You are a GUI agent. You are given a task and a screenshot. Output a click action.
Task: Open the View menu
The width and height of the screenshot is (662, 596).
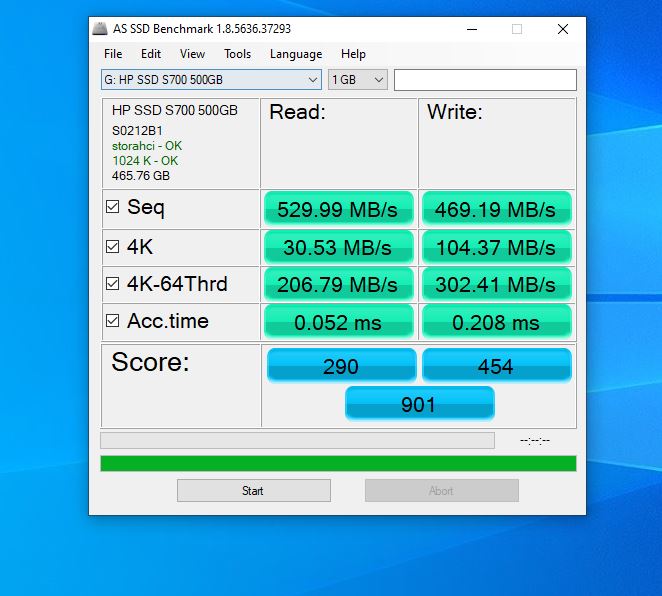pos(192,54)
